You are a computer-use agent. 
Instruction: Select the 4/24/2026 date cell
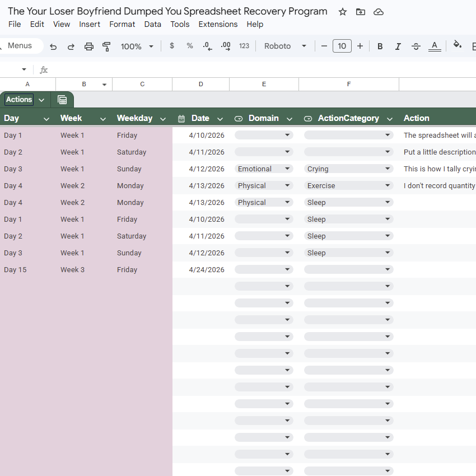click(x=201, y=269)
